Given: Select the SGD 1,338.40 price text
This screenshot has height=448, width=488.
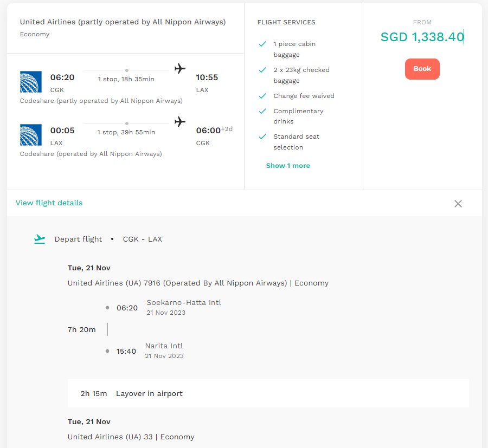Looking at the screenshot, I should pyautogui.click(x=422, y=37).
